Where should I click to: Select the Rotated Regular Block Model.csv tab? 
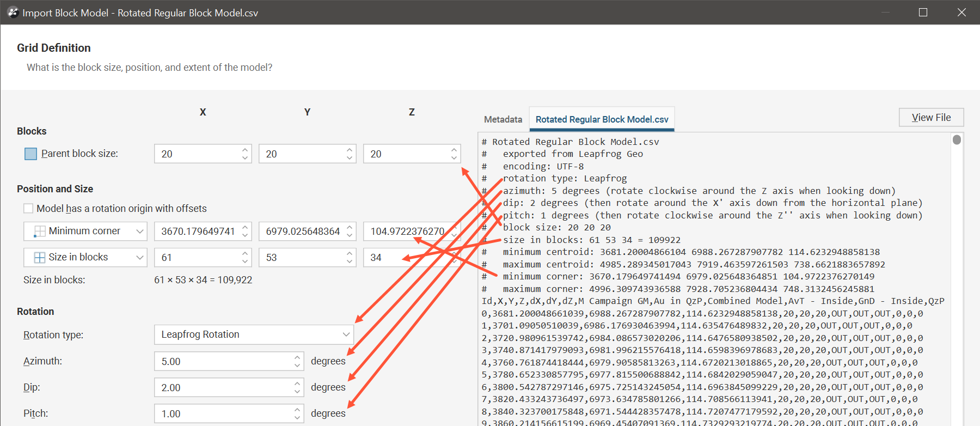coord(602,119)
